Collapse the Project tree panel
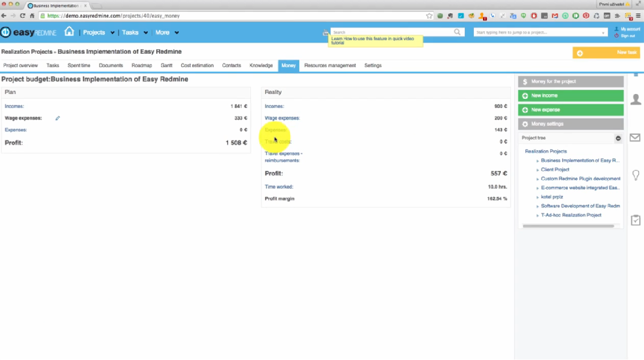The width and height of the screenshot is (644, 360). point(618,138)
